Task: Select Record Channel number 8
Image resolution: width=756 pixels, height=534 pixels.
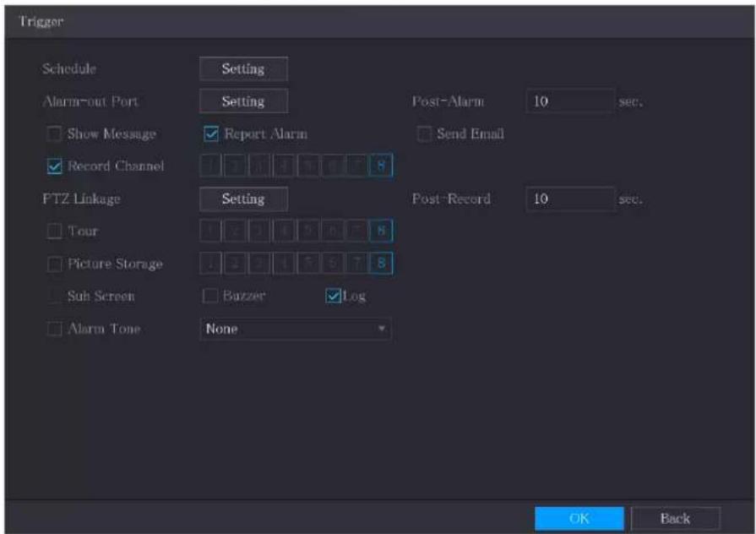Action: (381, 166)
